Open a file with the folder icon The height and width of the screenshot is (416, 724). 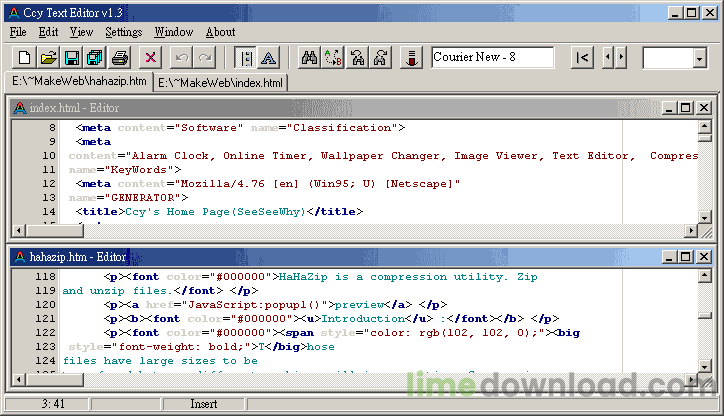coord(48,58)
